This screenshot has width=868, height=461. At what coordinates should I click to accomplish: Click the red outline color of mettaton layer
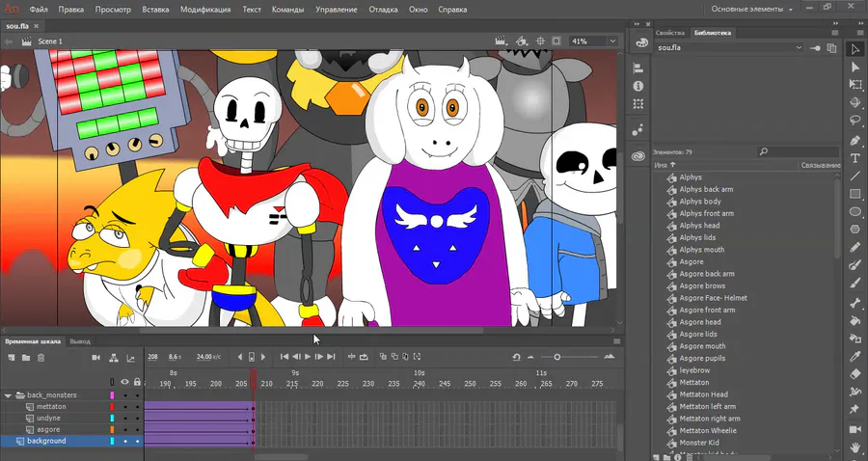pos(113,407)
